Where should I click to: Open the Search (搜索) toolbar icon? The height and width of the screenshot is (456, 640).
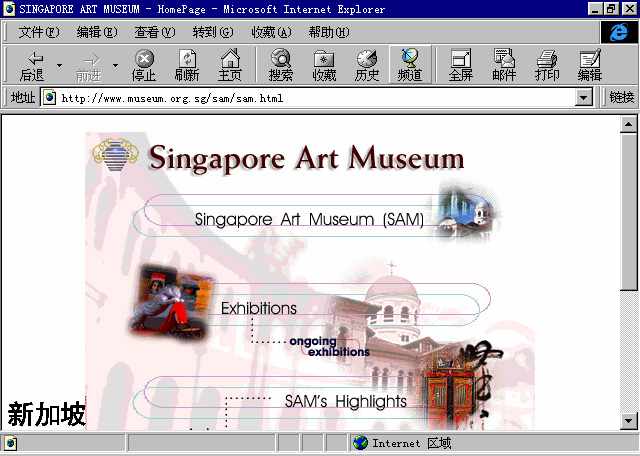[281, 65]
